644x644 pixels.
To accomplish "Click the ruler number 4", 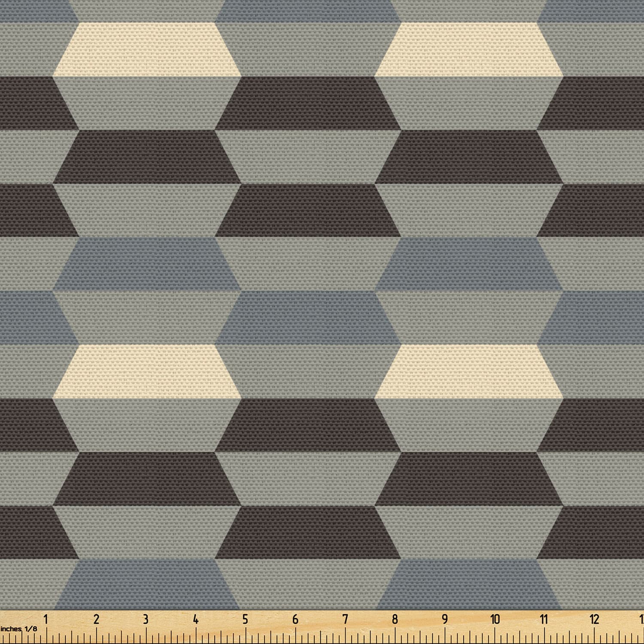I will (x=195, y=619).
